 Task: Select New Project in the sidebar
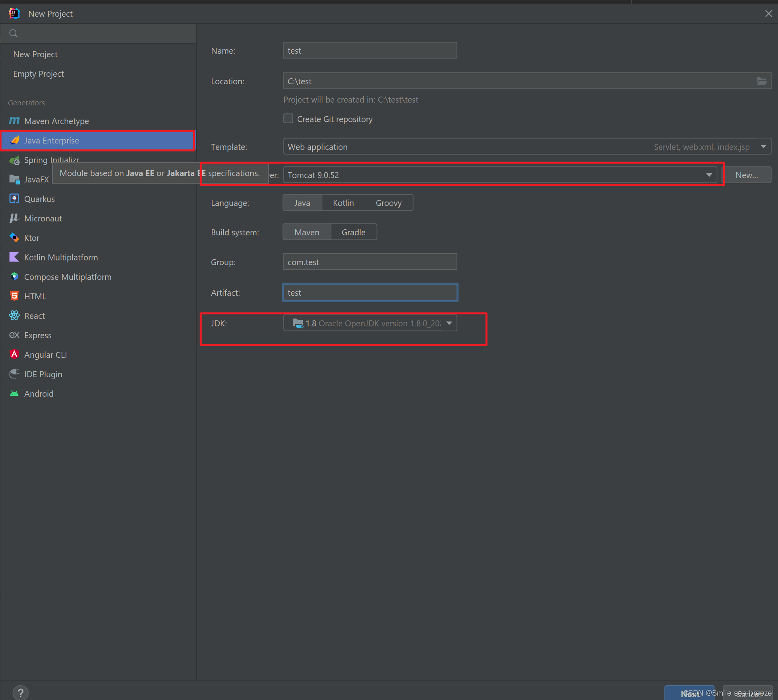[x=99, y=54]
